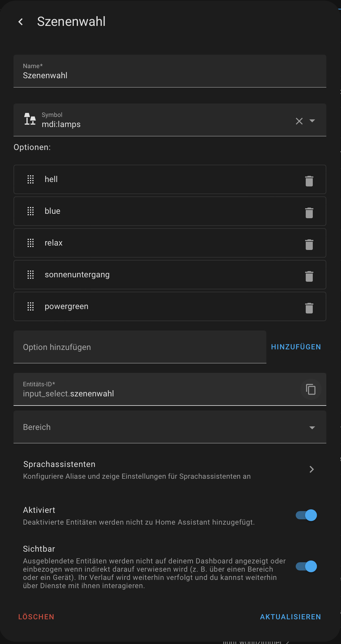Expand the Bereich dropdown
The height and width of the screenshot is (644, 341).
pos(312,427)
